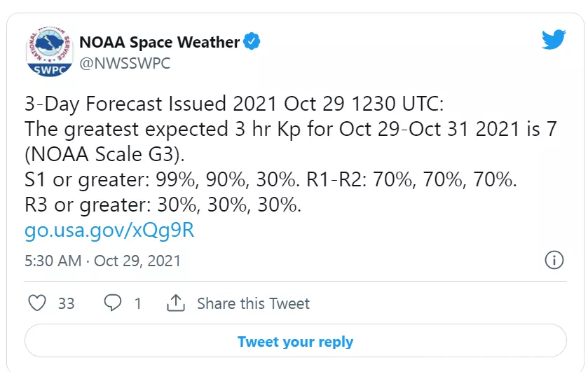Like the tweet with the heart icon
The width and height of the screenshot is (588, 372).
point(36,303)
